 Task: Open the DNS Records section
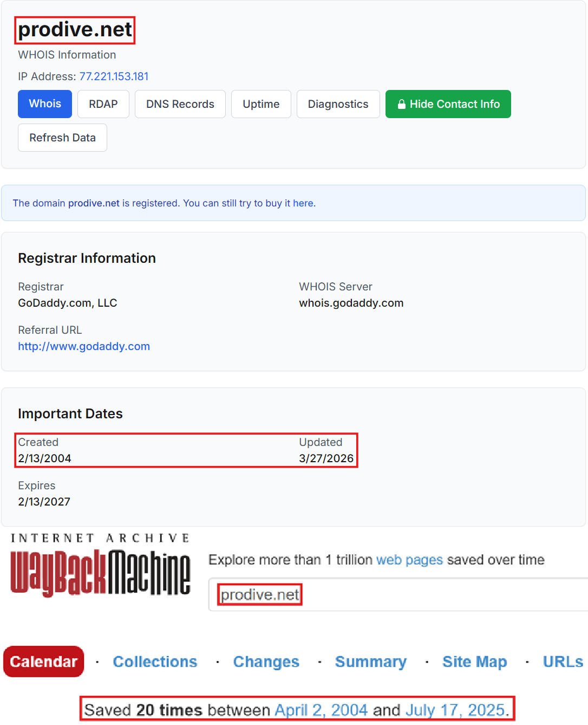tap(180, 104)
